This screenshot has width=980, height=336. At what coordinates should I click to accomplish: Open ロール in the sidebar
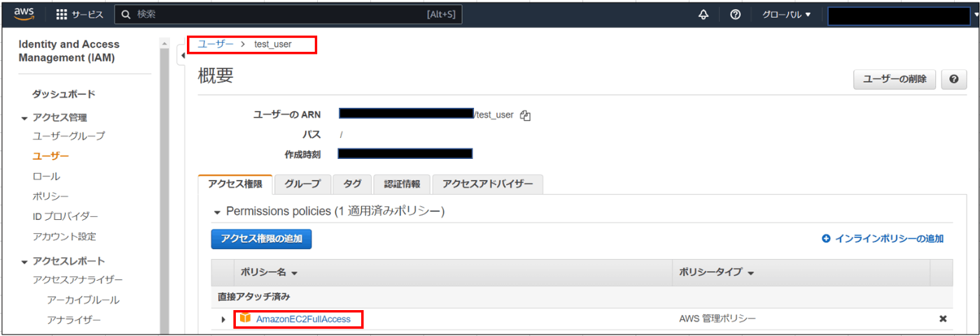tap(46, 176)
